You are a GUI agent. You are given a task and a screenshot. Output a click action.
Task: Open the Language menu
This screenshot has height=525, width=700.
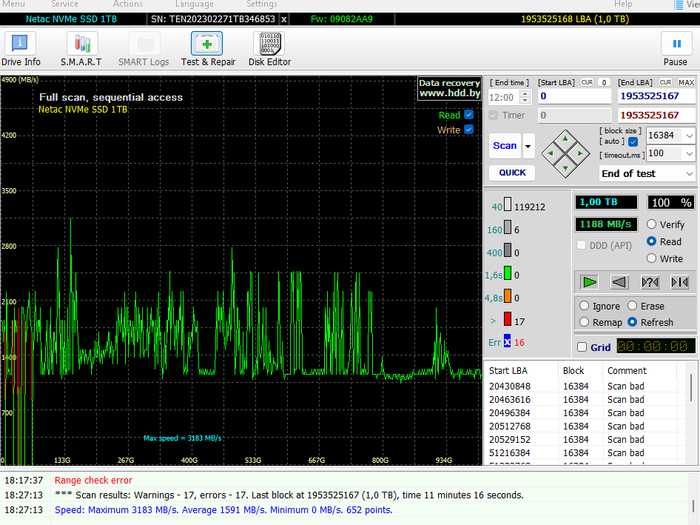[x=194, y=4]
